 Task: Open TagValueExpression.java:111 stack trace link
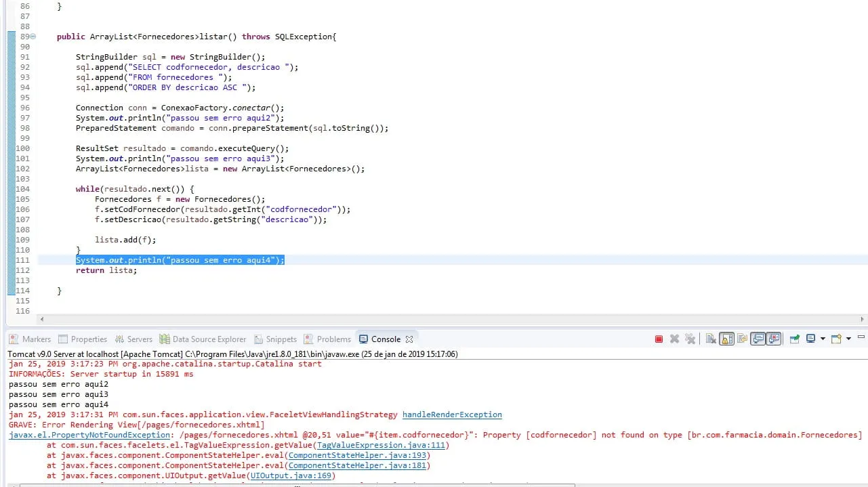tap(381, 445)
